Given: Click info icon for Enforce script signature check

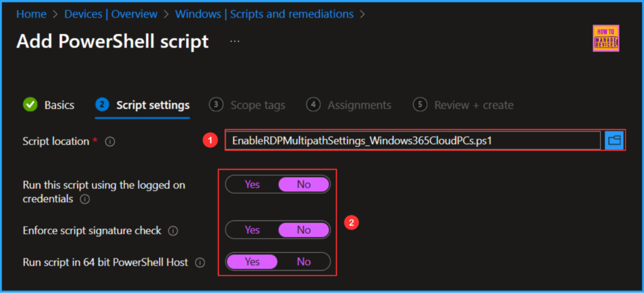Looking at the screenshot, I should 173,231.
